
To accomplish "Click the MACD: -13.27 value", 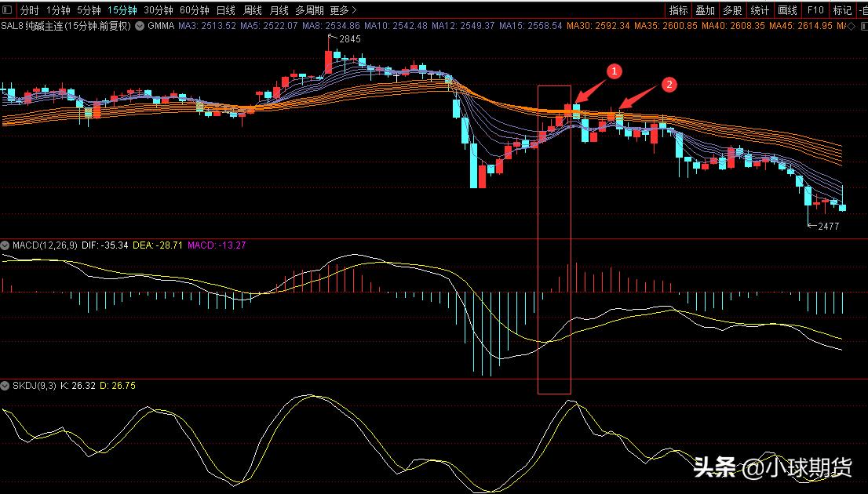I will 217,245.
